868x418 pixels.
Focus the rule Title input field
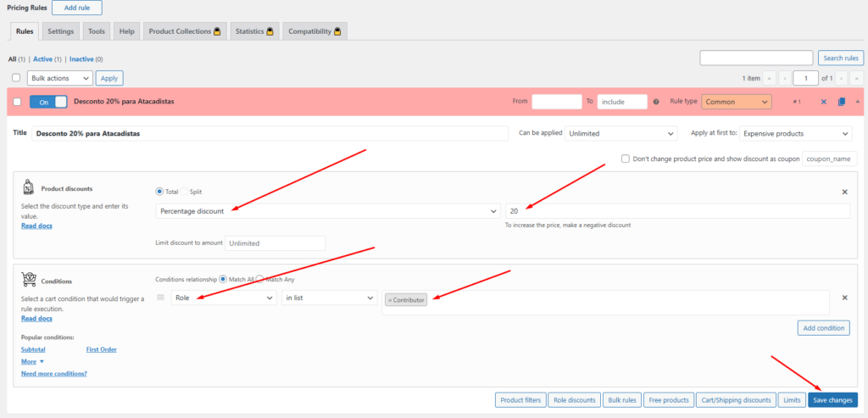tap(270, 133)
